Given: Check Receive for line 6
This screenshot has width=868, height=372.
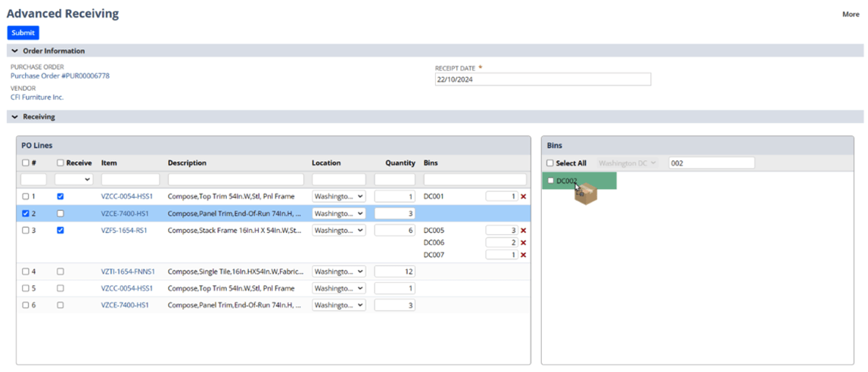Looking at the screenshot, I should 61,305.
